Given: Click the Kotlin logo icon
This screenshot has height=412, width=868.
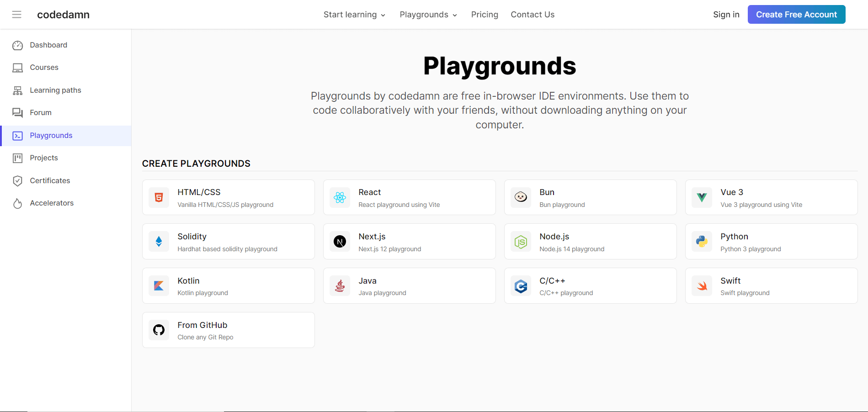Looking at the screenshot, I should click(x=159, y=286).
